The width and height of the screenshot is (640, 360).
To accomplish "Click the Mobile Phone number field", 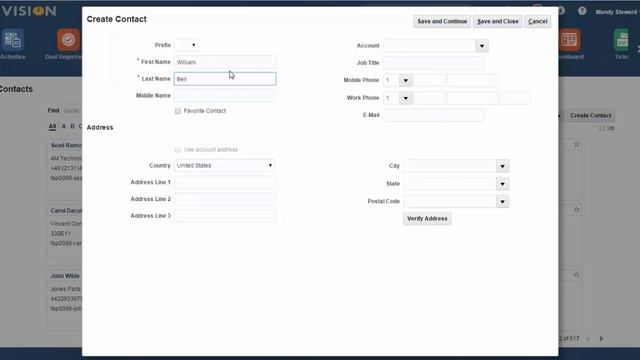I will click(472, 80).
